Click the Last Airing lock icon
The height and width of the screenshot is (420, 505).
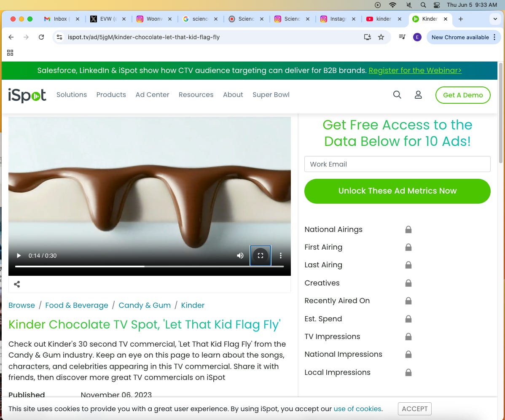pos(408,265)
